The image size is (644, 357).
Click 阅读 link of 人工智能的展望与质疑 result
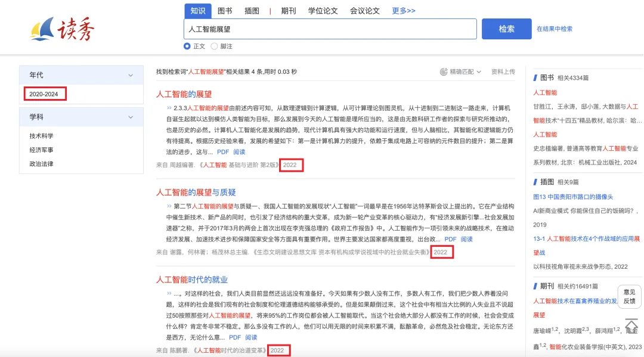click(466, 239)
